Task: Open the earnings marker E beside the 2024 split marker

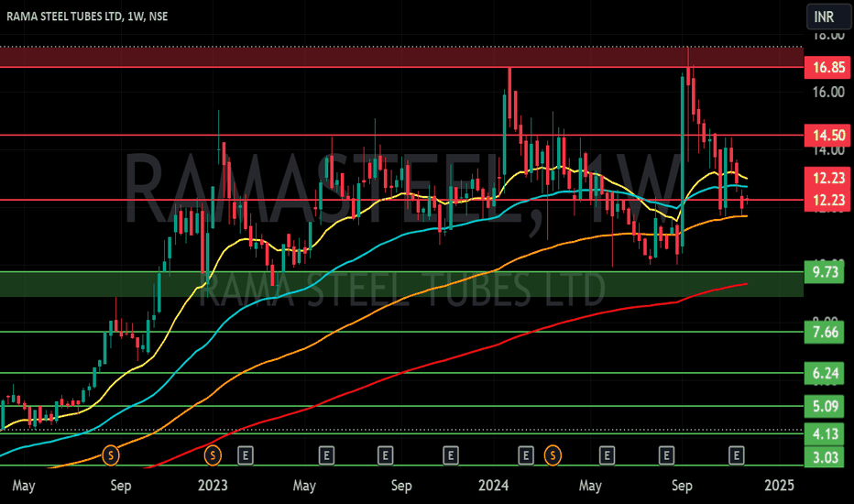Action: [x=526, y=455]
